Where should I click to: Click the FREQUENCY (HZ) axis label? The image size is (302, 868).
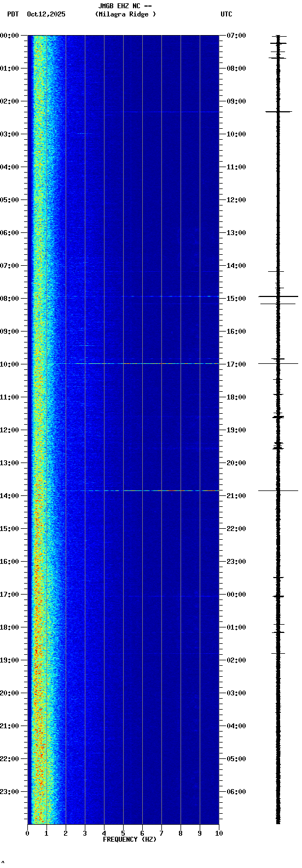[x=130, y=840]
